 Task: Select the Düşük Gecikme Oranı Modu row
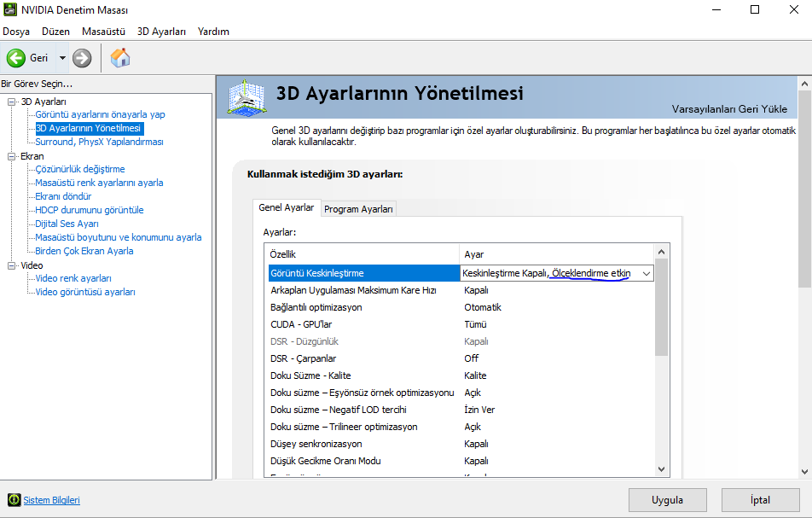click(461, 462)
